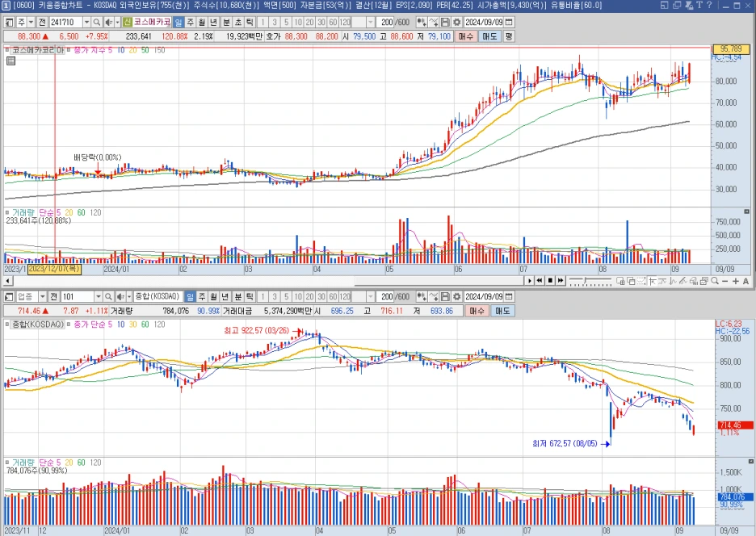Open the code 101 dropdown arrow in KOSDAQ chart
The height and width of the screenshot is (536, 756).
coord(99,296)
